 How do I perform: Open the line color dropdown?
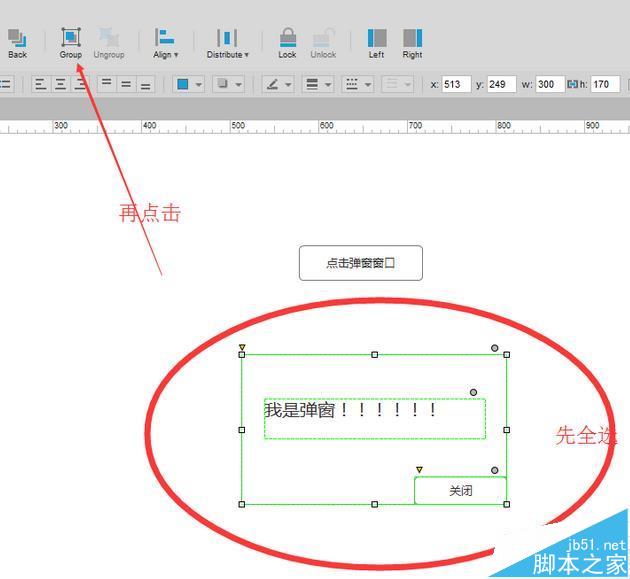click(278, 85)
